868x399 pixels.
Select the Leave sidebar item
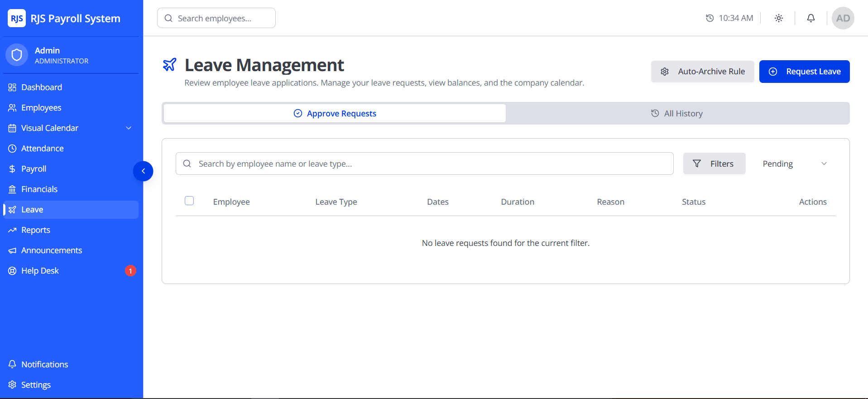coord(71,210)
